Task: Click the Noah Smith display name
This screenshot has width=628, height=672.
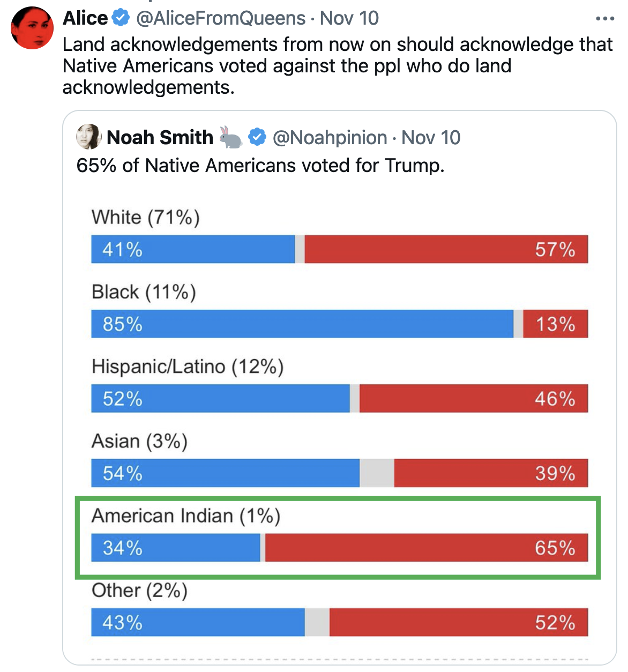Action: tap(160, 138)
